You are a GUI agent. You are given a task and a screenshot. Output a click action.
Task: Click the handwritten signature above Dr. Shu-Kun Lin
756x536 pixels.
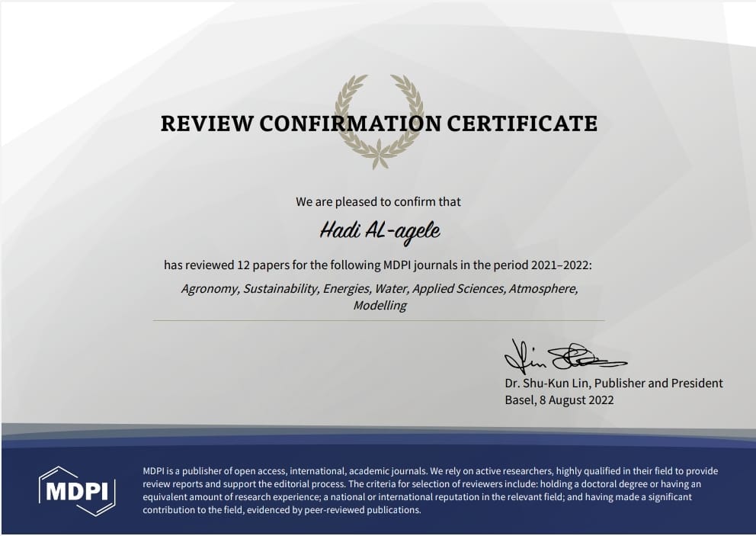point(565,357)
